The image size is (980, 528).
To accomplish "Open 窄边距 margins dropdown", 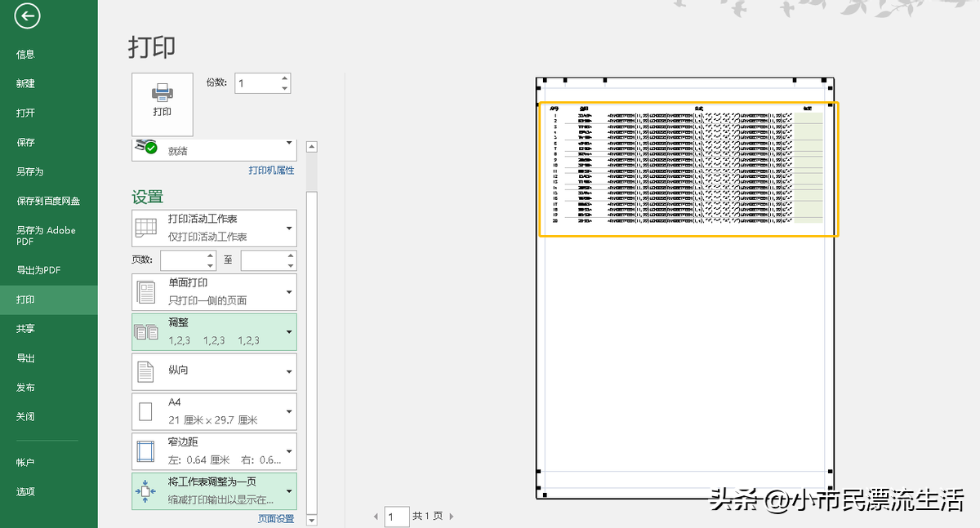I will (x=214, y=450).
